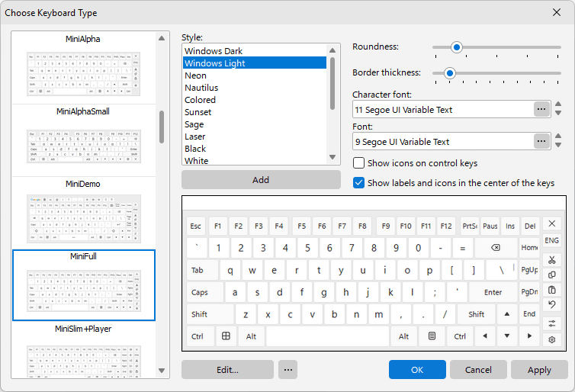Image resolution: width=575 pixels, height=392 pixels.
Task: Click the close X icon on keyboard preview
Action: (552, 223)
